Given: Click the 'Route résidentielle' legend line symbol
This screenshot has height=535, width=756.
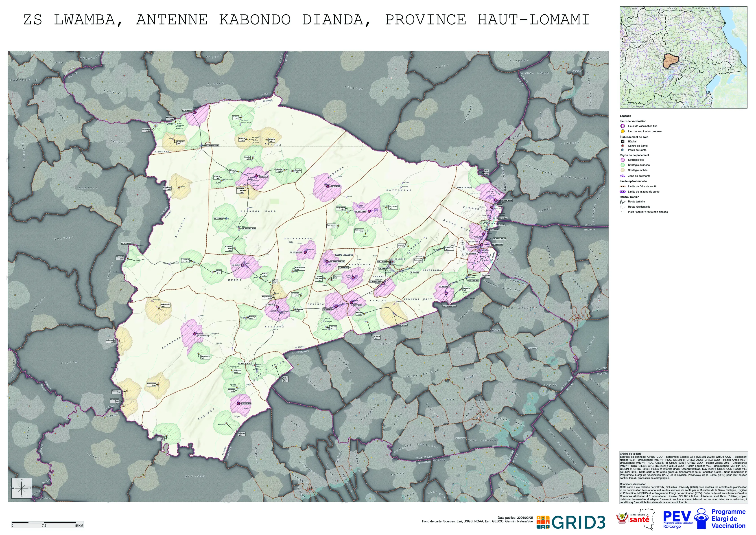Looking at the screenshot, I should coord(623,207).
